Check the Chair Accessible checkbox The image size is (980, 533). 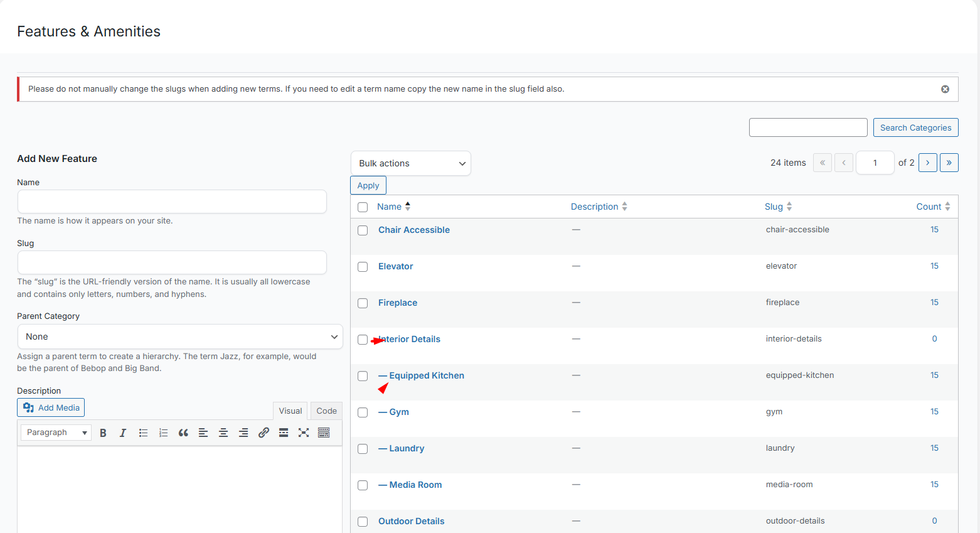[363, 230]
